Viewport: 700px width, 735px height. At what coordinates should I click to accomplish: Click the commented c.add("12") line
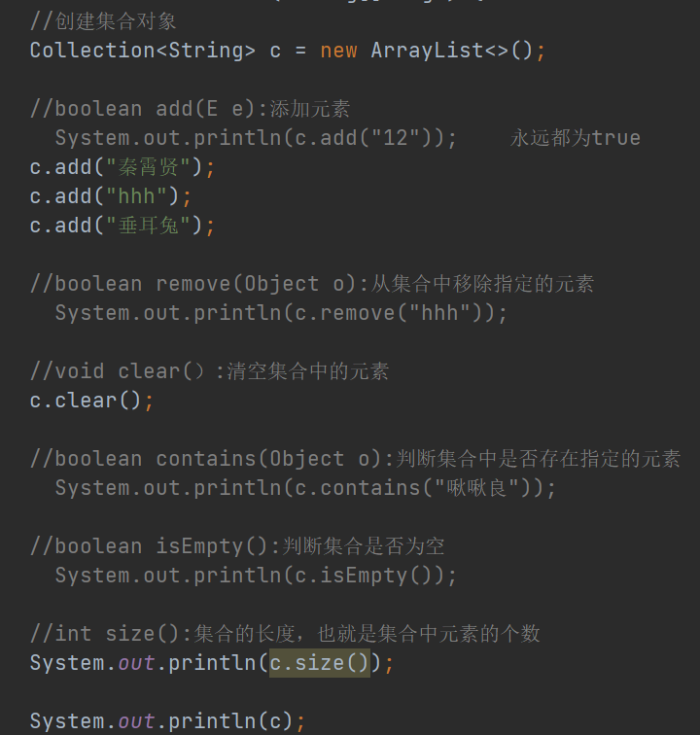pos(256,138)
